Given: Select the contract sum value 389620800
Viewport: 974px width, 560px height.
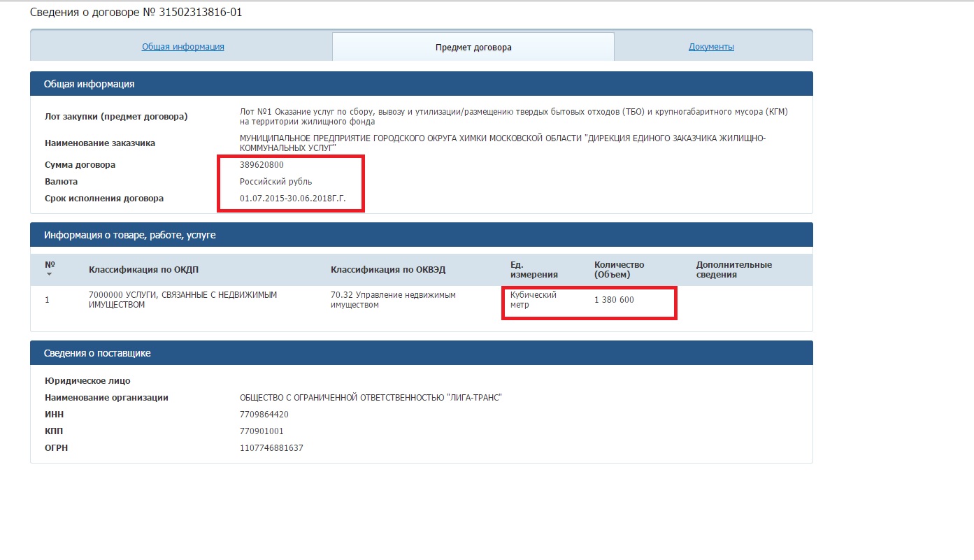Looking at the screenshot, I should click(262, 165).
